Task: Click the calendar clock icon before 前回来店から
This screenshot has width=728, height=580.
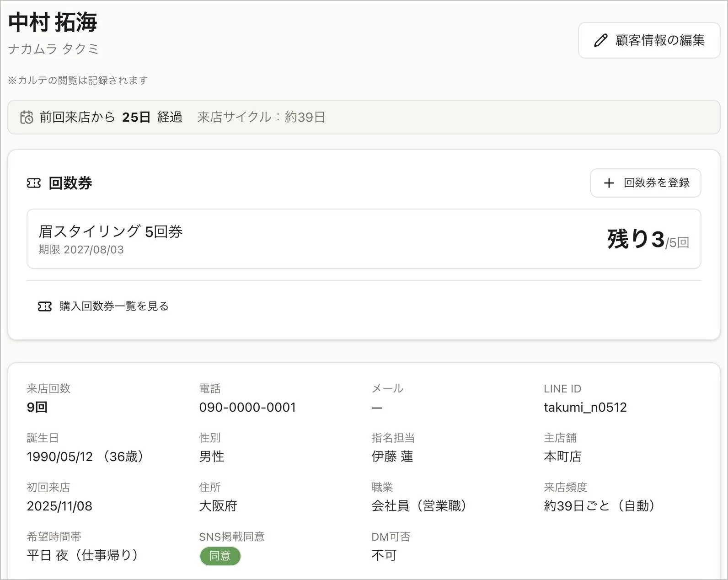Action: pos(27,117)
